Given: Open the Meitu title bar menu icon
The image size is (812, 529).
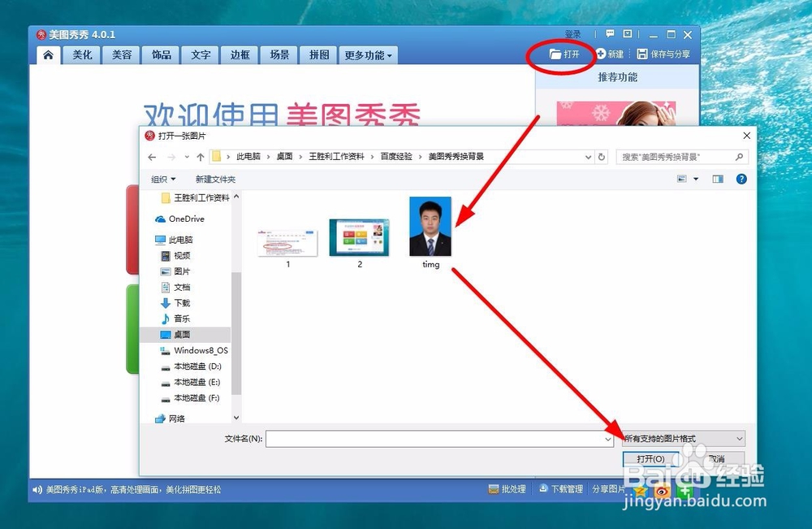Looking at the screenshot, I should pos(627,33).
